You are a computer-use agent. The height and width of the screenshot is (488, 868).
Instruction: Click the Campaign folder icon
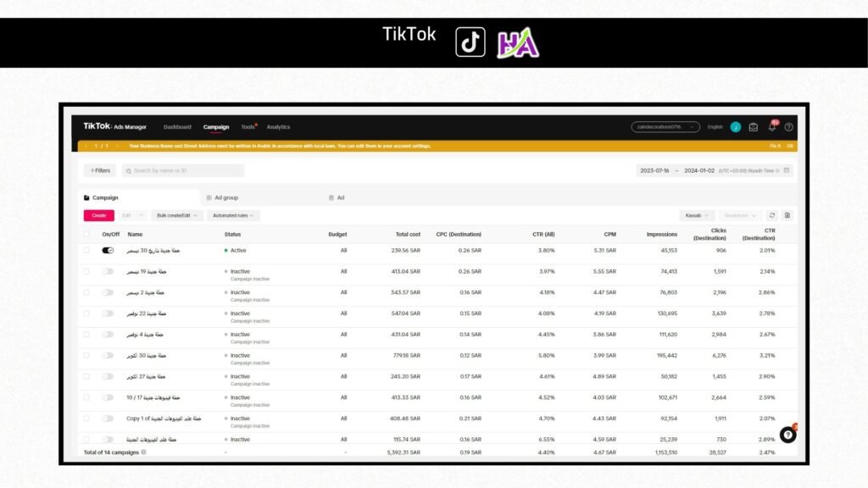(x=86, y=197)
